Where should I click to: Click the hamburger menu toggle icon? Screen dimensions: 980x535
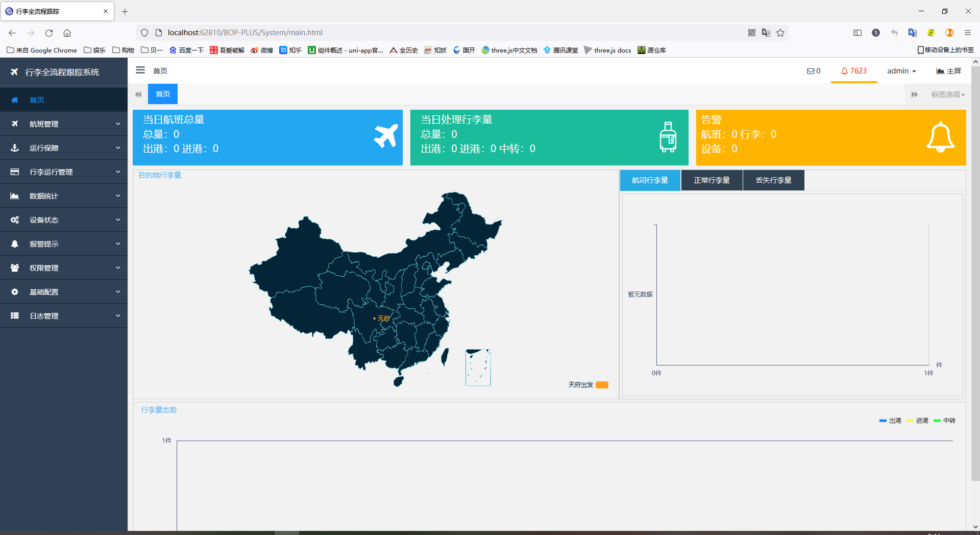140,70
